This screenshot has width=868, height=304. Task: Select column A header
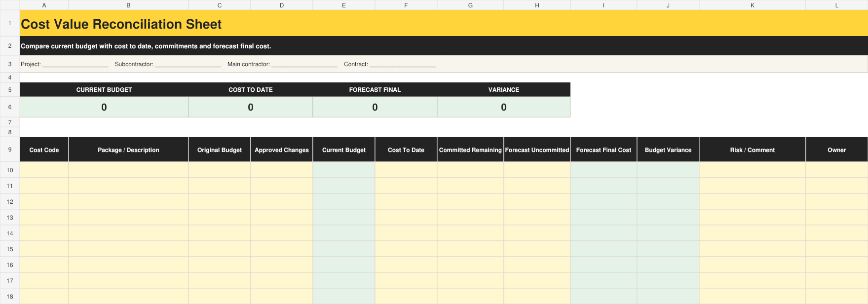[x=44, y=5]
